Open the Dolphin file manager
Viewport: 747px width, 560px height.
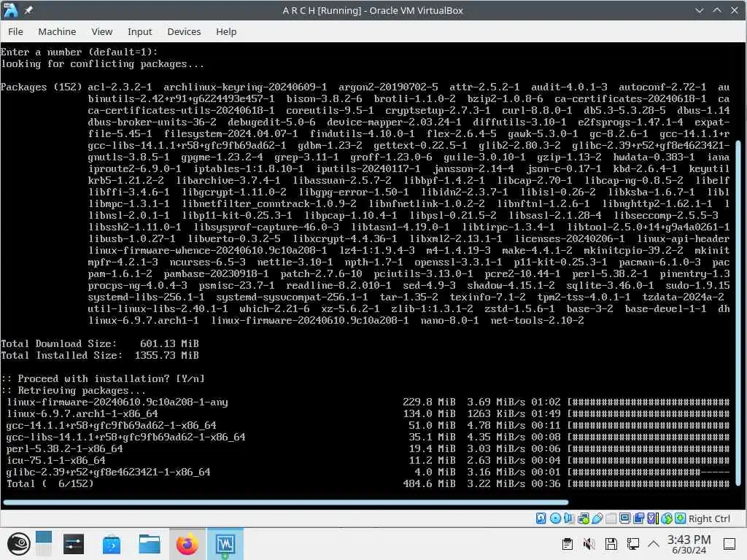pos(149,544)
